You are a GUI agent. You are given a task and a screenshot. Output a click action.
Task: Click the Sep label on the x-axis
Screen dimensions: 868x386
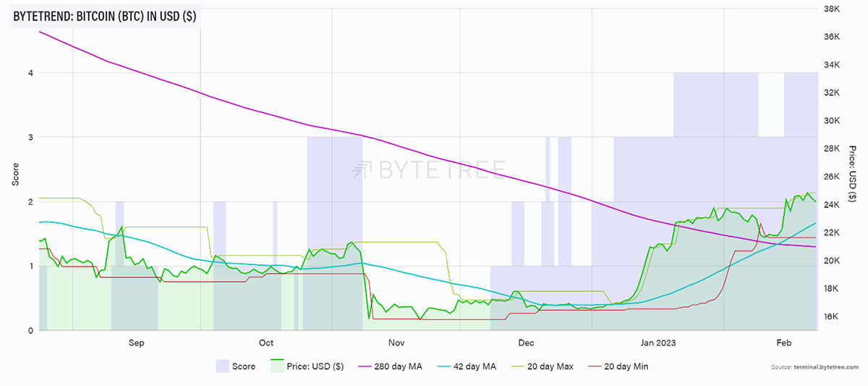coord(136,342)
